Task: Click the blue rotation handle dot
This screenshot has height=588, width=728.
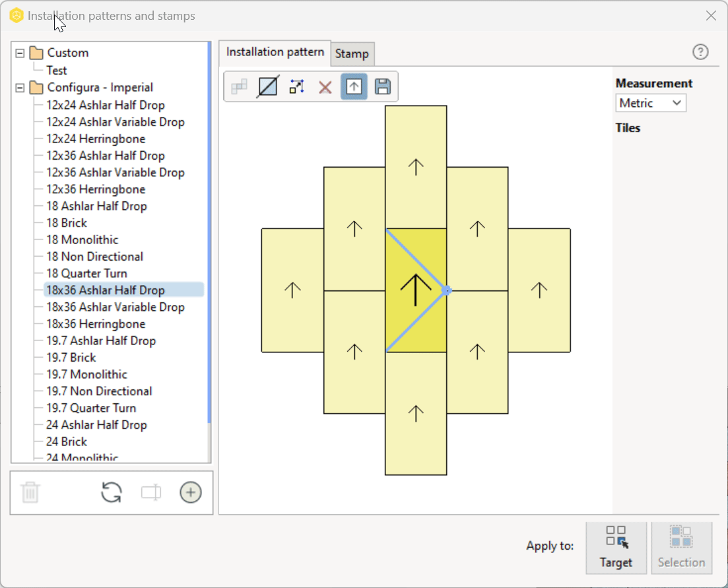Action: [x=446, y=290]
